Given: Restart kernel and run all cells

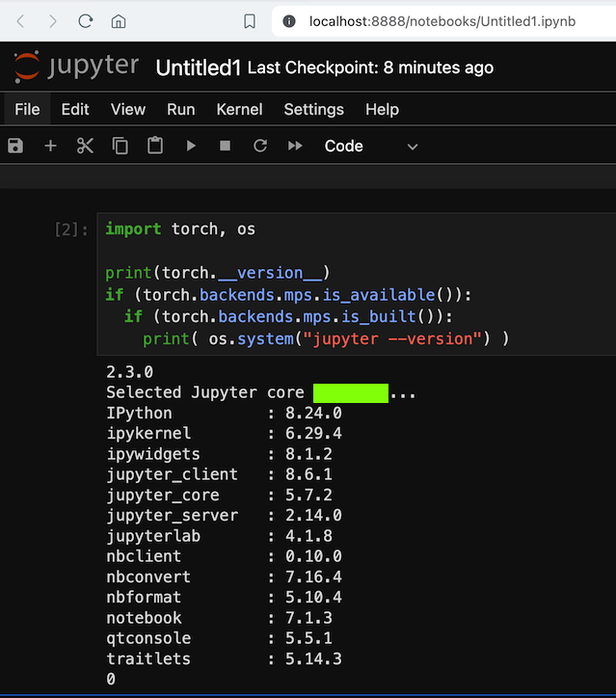Looking at the screenshot, I should (295, 146).
